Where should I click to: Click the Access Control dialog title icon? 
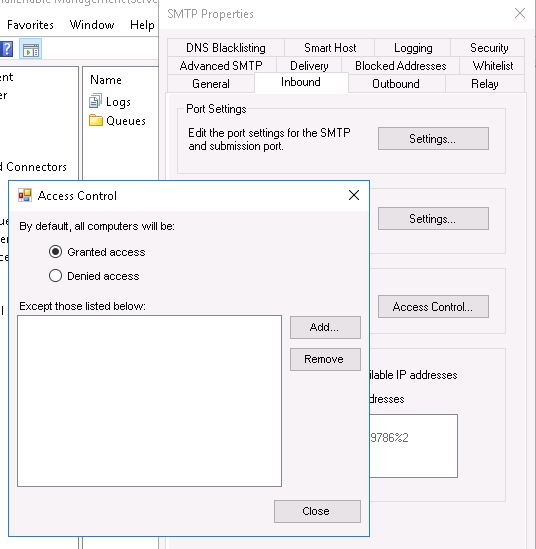(25, 195)
